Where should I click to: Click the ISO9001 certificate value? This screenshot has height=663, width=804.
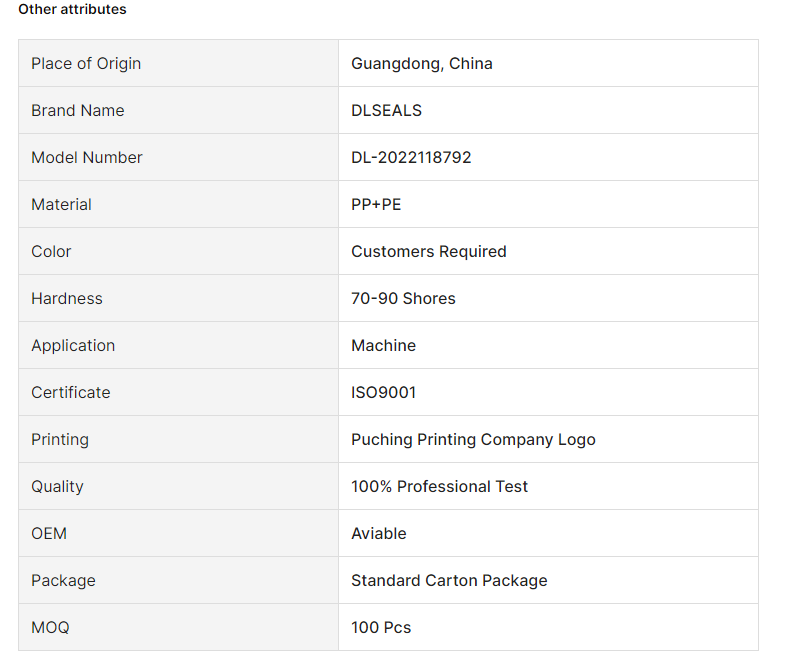click(383, 392)
